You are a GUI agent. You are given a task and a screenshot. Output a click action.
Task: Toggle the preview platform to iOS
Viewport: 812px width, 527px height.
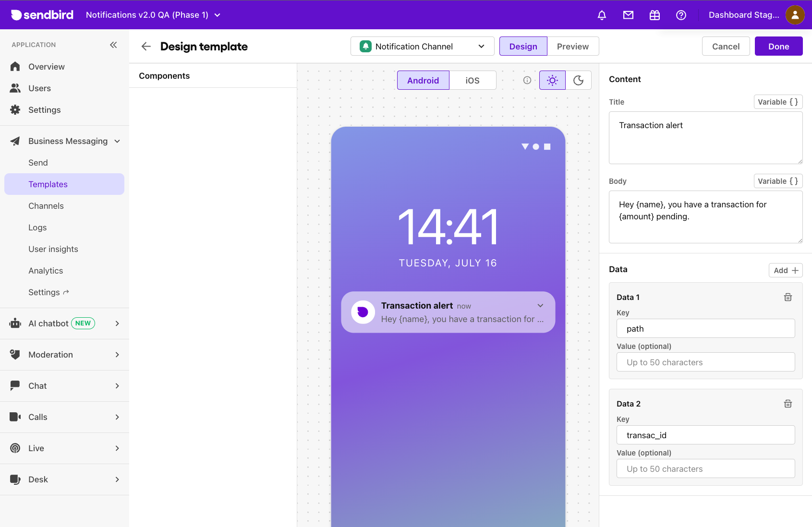[473, 80]
